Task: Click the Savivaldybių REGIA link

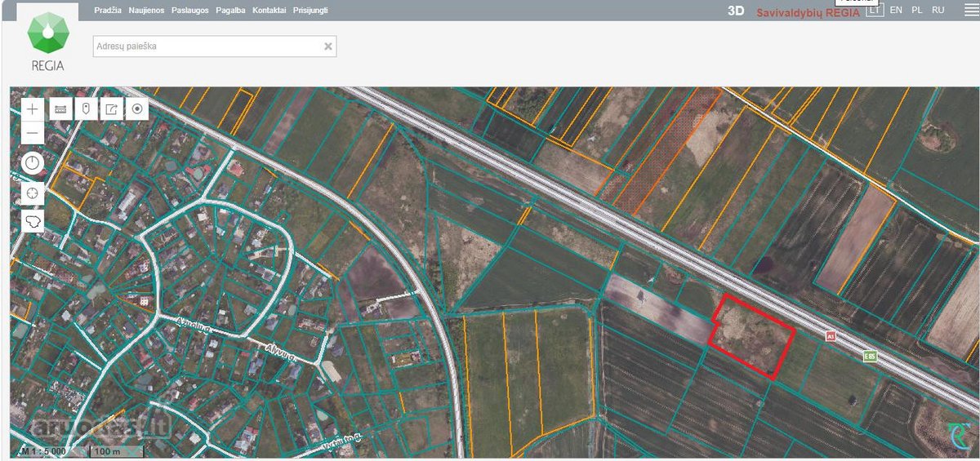Action: click(808, 12)
